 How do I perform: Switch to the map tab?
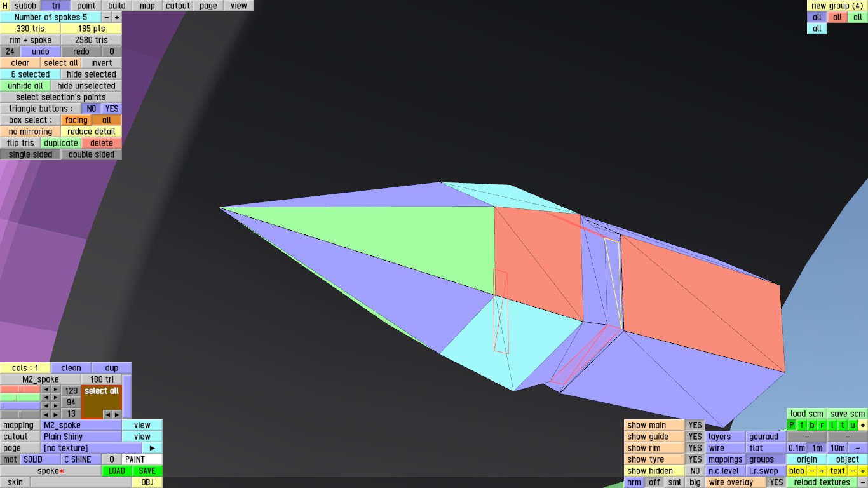click(x=147, y=6)
